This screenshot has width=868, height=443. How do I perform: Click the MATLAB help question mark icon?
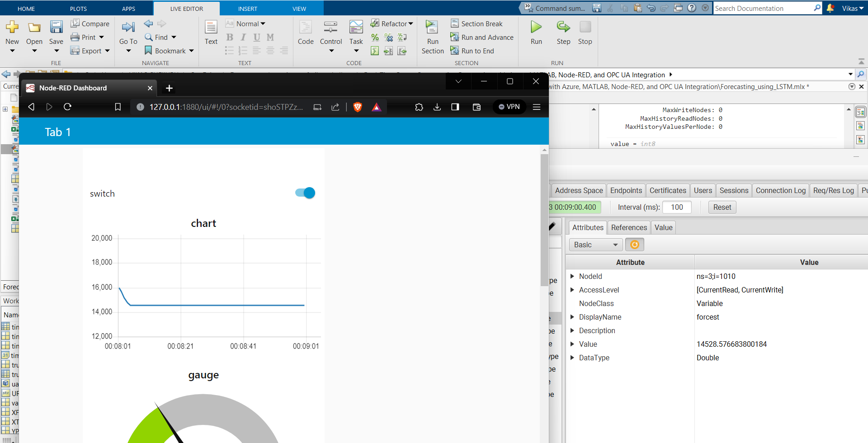click(692, 8)
